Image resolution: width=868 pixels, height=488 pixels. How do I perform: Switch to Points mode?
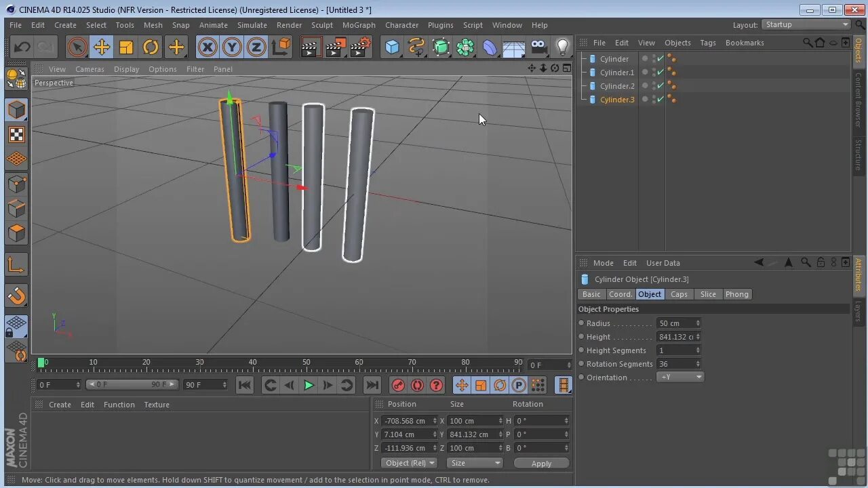pyautogui.click(x=16, y=184)
